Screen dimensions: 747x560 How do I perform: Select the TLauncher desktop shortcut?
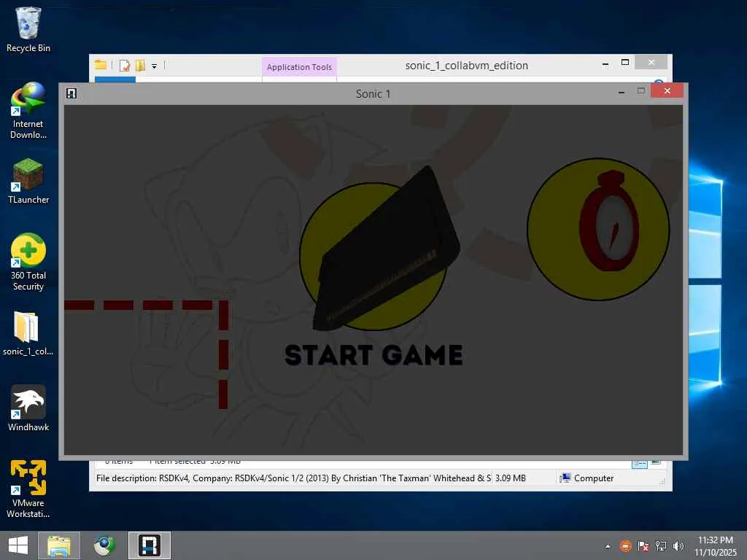click(x=28, y=181)
